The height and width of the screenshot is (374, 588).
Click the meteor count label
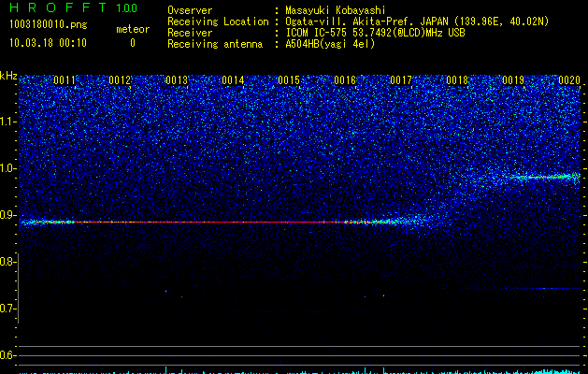point(133,29)
